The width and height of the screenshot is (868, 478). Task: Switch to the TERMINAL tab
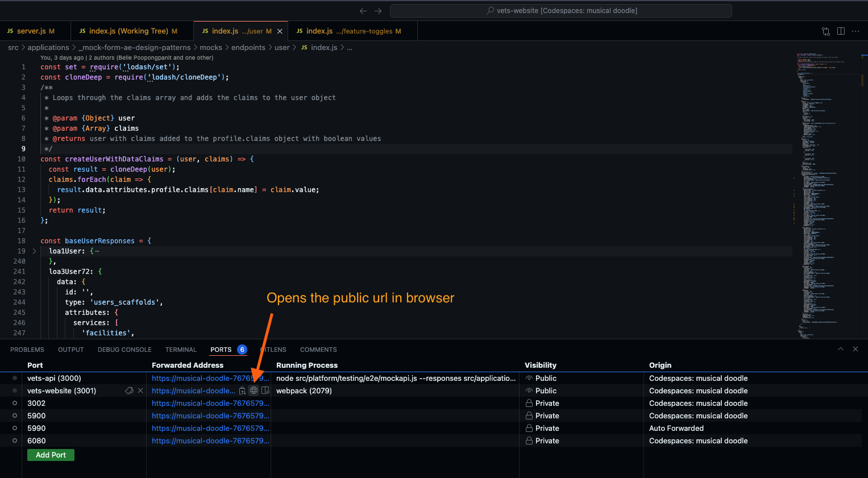(x=180, y=350)
